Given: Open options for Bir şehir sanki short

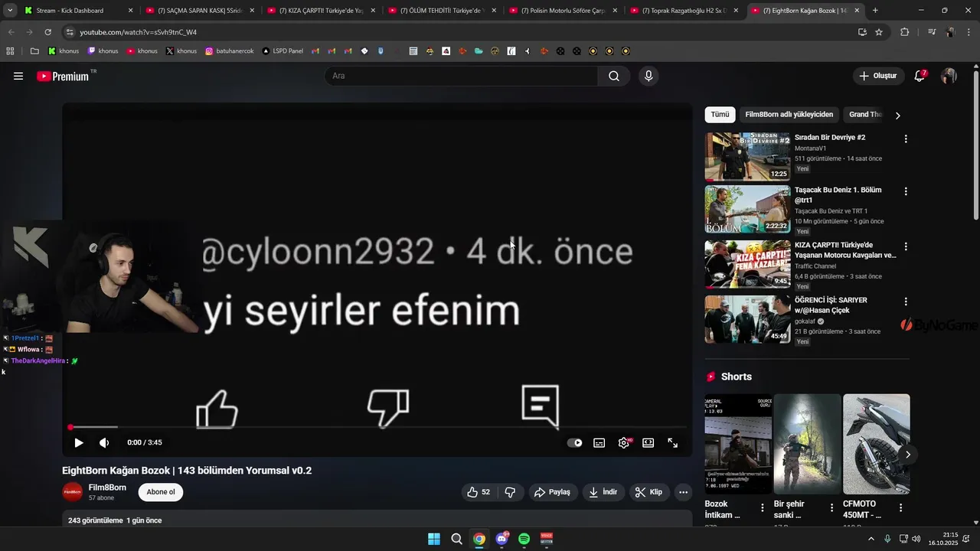Looking at the screenshot, I should pos(831,507).
